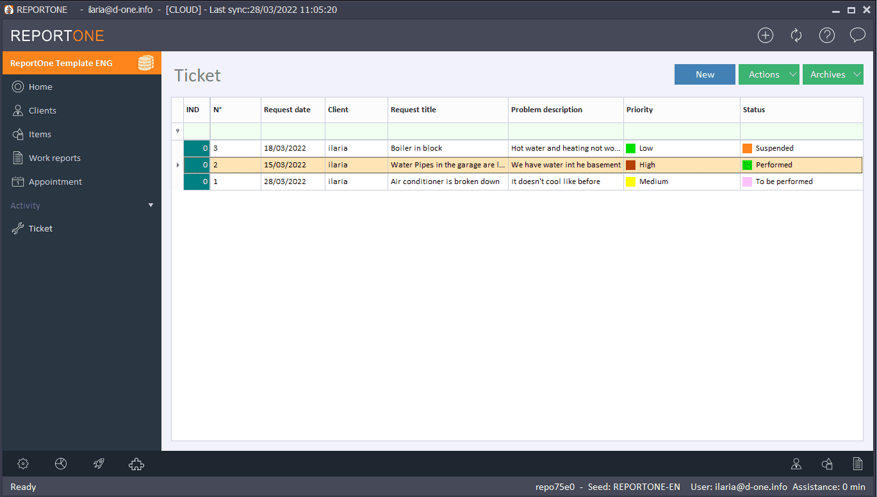Viewport: 877px width, 497px height.
Task: Open the chat speech bubble icon
Action: [857, 35]
